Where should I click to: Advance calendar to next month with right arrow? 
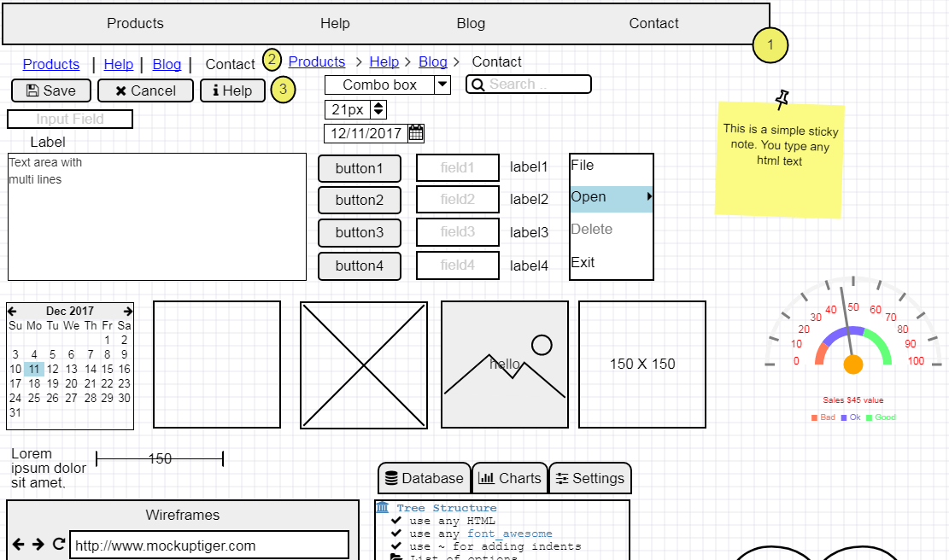coord(126,311)
